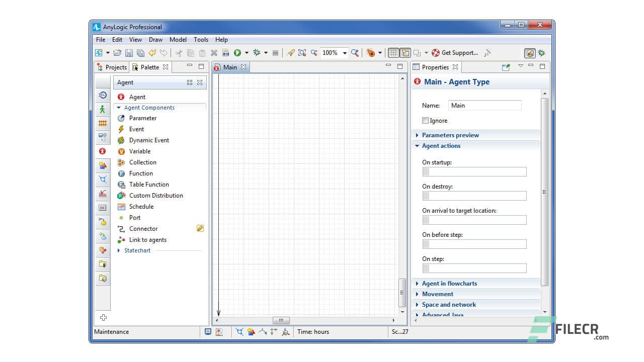Run the model from the toolbar
Viewport: 644px width, 362px height.
pos(237,53)
